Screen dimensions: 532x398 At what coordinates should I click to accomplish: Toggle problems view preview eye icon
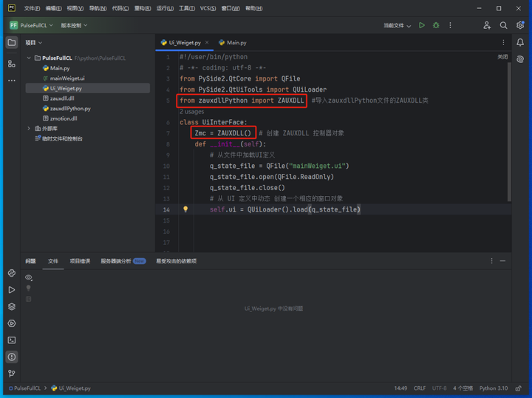29,277
